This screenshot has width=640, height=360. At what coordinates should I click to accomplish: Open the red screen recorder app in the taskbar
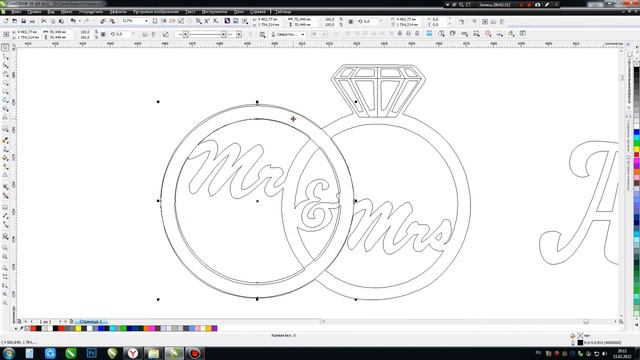tap(195, 353)
